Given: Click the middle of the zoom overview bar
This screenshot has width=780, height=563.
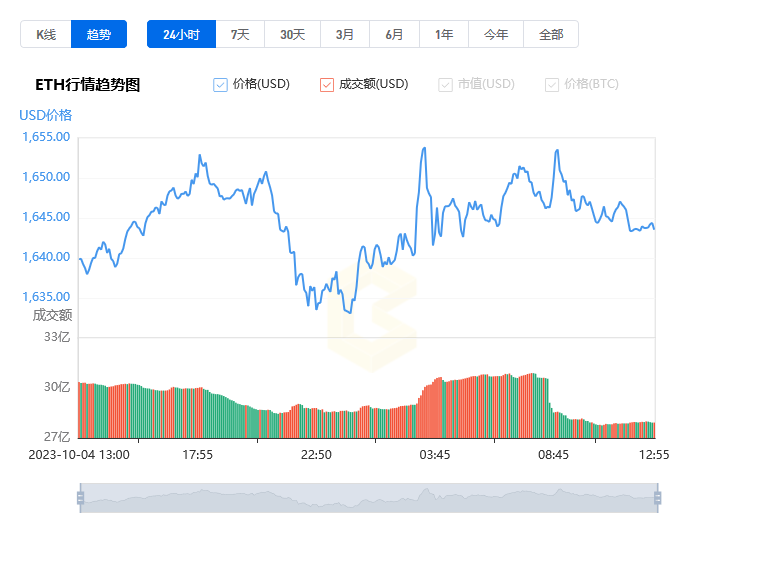Looking at the screenshot, I should [369, 498].
